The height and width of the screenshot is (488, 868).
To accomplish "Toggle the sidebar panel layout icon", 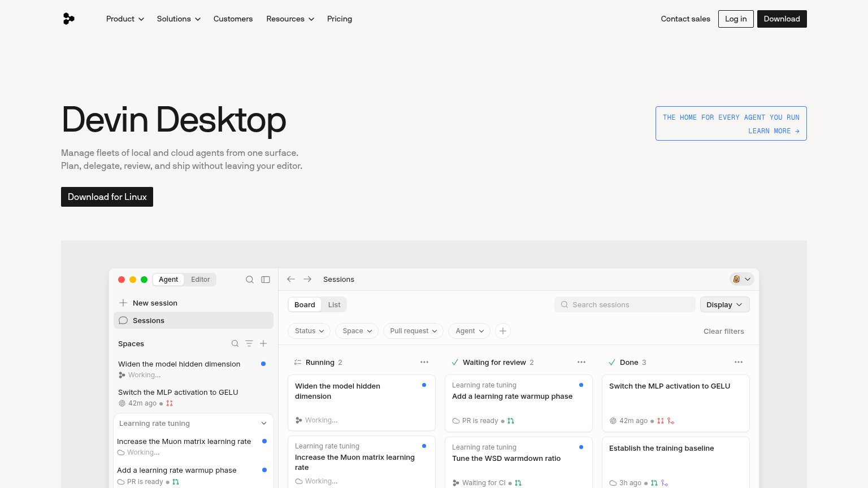I will point(266,280).
